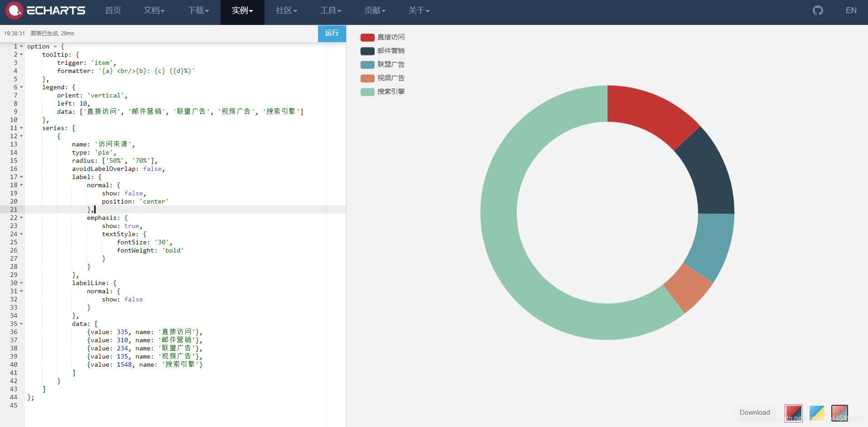The width and height of the screenshot is (868, 427).
Task: Open the 关于 dropdown menu
Action: point(419,10)
